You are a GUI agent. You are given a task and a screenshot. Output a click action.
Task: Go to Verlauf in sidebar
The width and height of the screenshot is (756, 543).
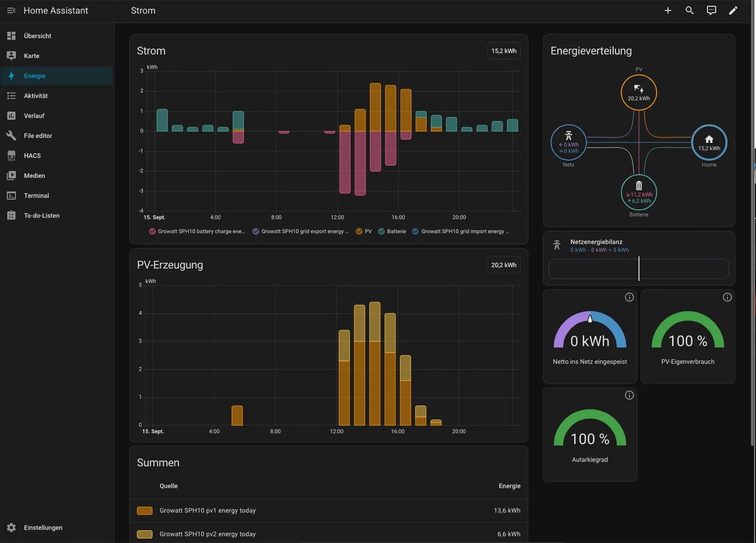(x=57, y=116)
